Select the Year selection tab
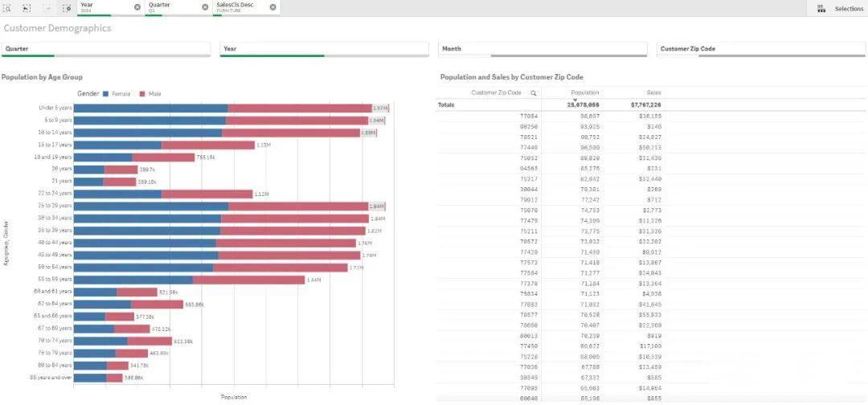 104,7
